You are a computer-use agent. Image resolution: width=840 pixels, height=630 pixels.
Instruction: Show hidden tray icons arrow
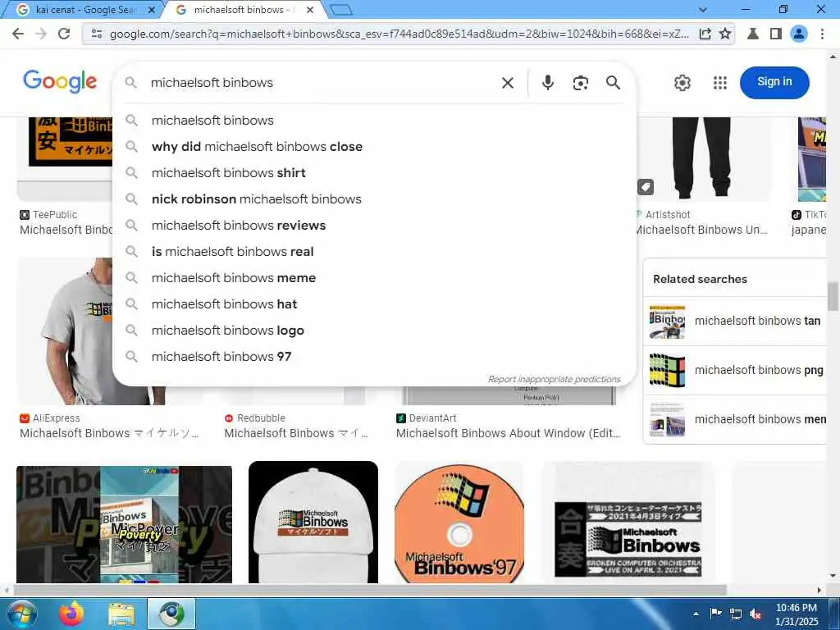tap(696, 614)
